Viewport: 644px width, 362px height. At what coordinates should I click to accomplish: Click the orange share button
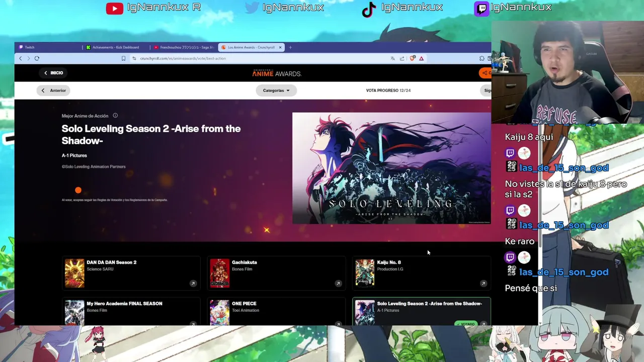tap(485, 73)
